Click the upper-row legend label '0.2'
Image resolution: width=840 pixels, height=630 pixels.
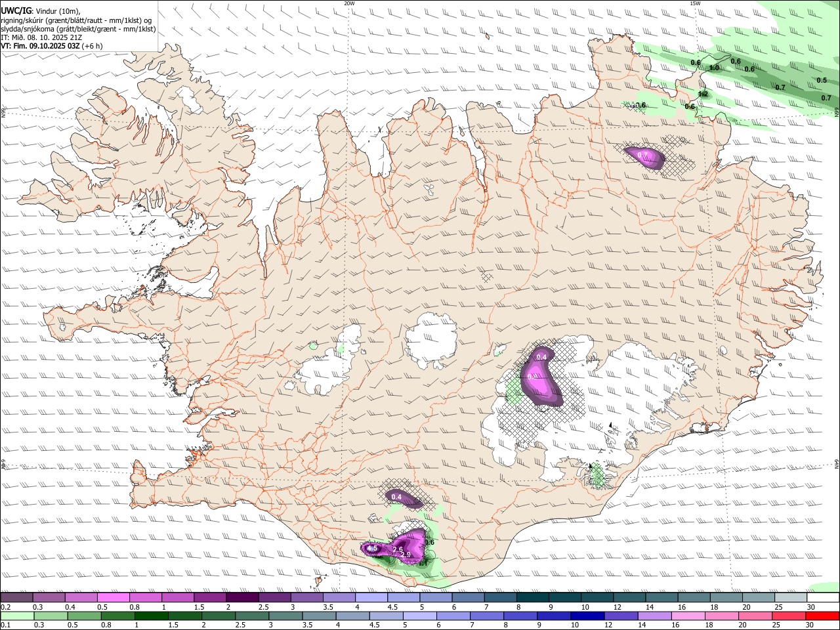(5, 606)
